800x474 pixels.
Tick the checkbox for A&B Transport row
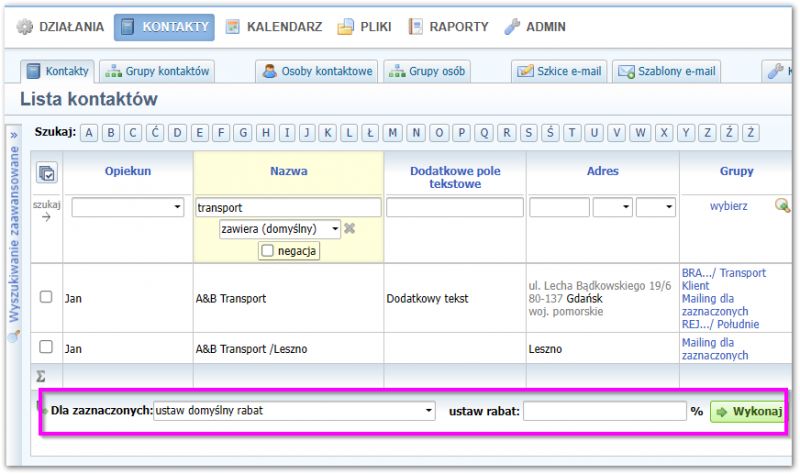coord(46,297)
